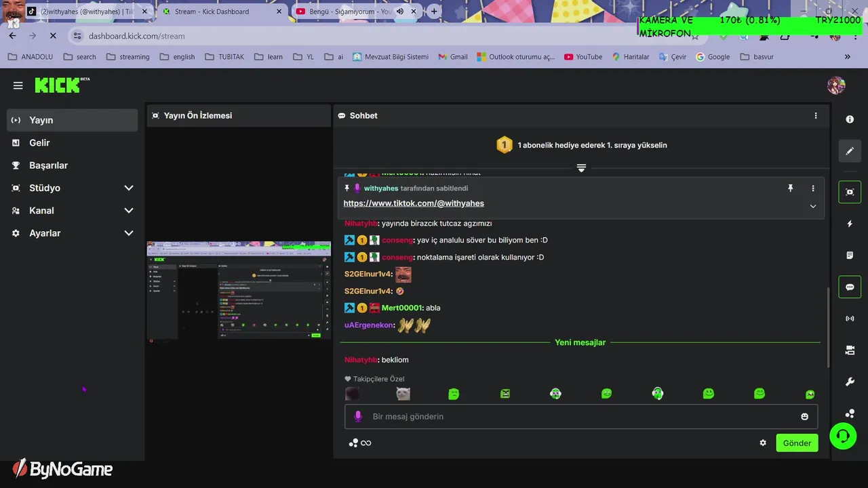Unpin the pinned message with the pin icon

790,188
